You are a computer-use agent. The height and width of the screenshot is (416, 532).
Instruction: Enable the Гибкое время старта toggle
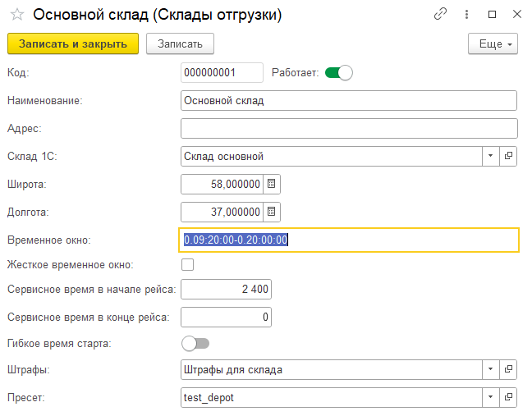coord(195,343)
